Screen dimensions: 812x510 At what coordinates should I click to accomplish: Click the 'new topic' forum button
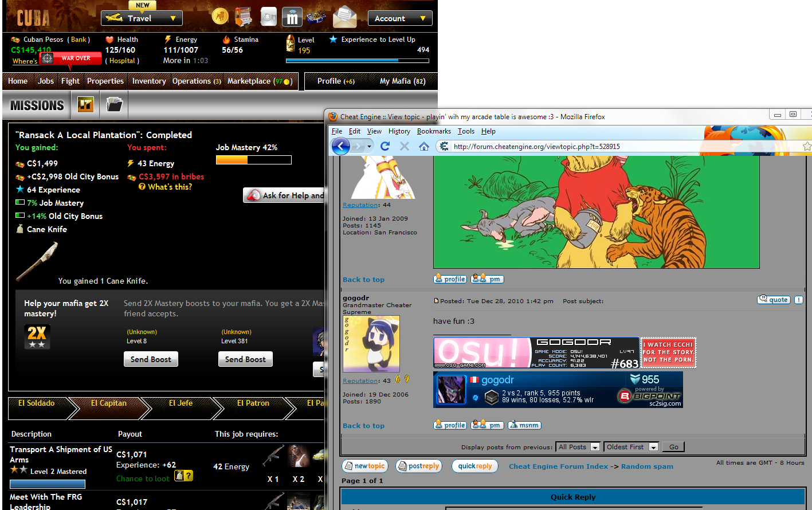tap(365, 466)
